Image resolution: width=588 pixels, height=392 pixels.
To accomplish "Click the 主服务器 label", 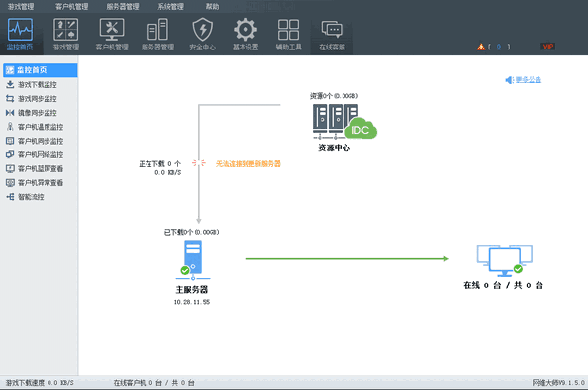I will point(192,290).
